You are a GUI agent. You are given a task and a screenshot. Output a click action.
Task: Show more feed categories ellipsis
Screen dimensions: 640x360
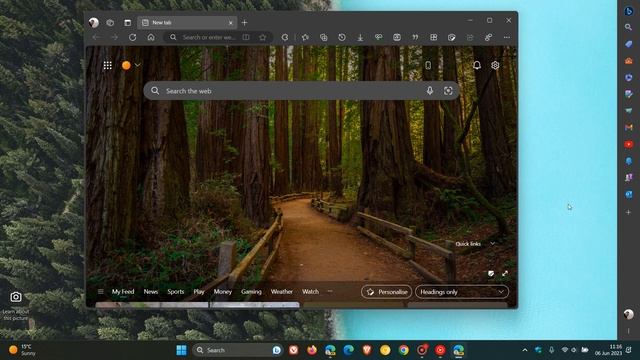tap(330, 291)
